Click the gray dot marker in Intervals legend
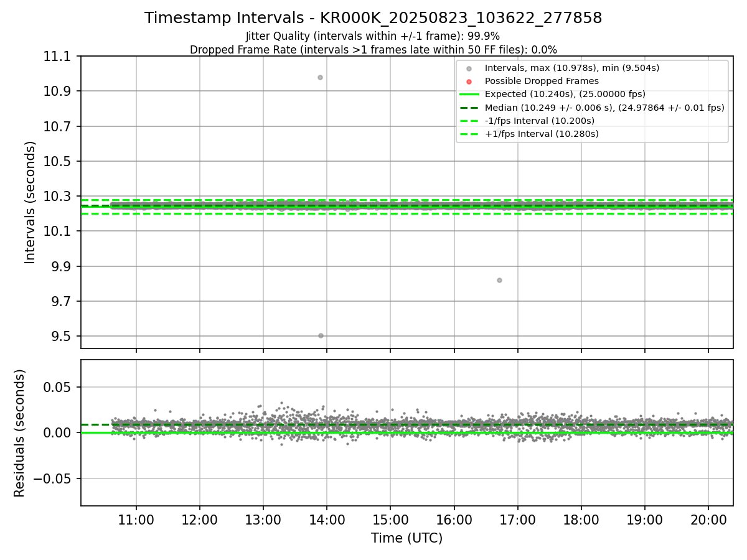The width and height of the screenshot is (747, 560). click(469, 68)
